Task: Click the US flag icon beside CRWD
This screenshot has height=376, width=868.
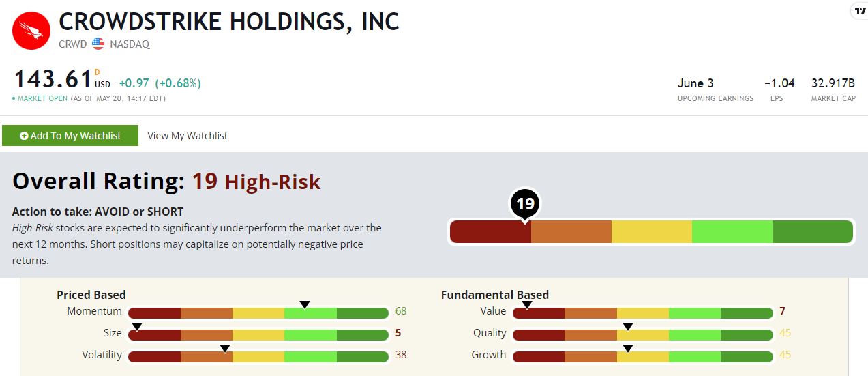Action: click(x=98, y=44)
